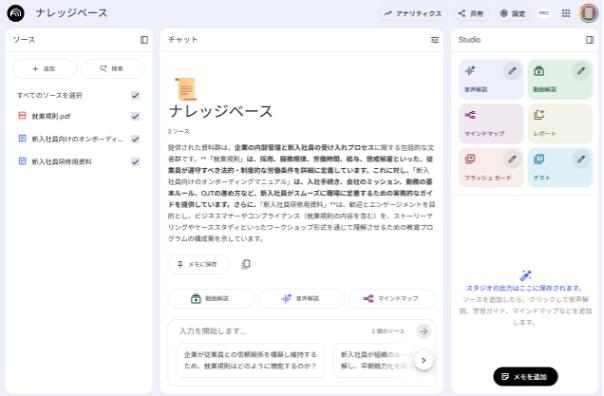
Task: Click the ナレッジベース notebook heading in chat
Action: 221,112
